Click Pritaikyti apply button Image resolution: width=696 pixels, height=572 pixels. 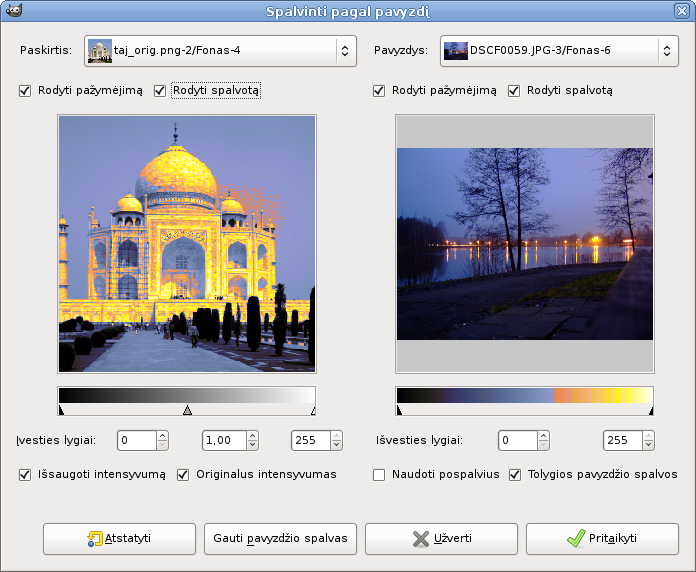(x=602, y=539)
